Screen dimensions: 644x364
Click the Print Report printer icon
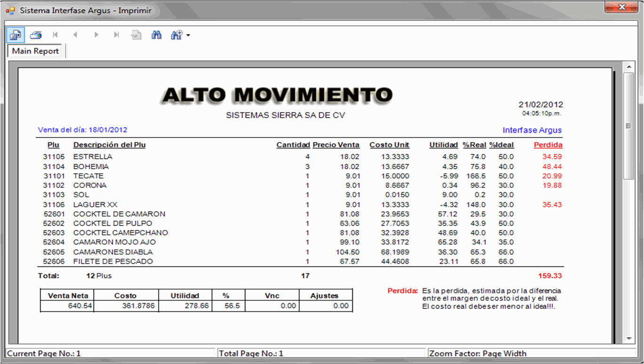(36, 35)
